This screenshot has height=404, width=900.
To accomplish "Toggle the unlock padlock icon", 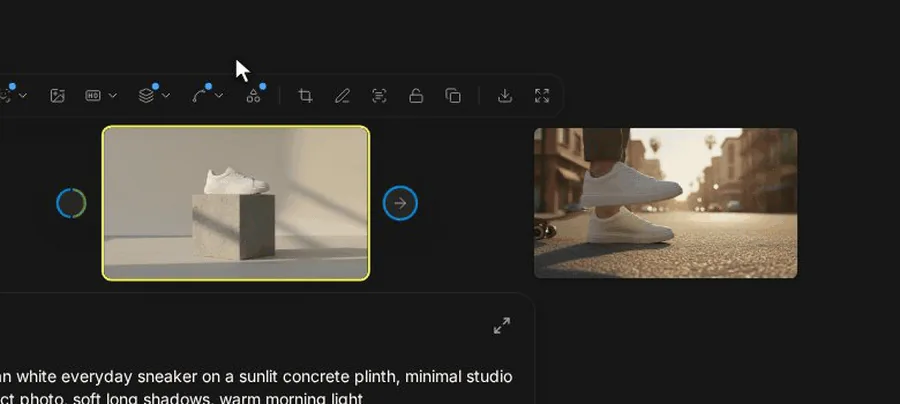I will pos(416,96).
